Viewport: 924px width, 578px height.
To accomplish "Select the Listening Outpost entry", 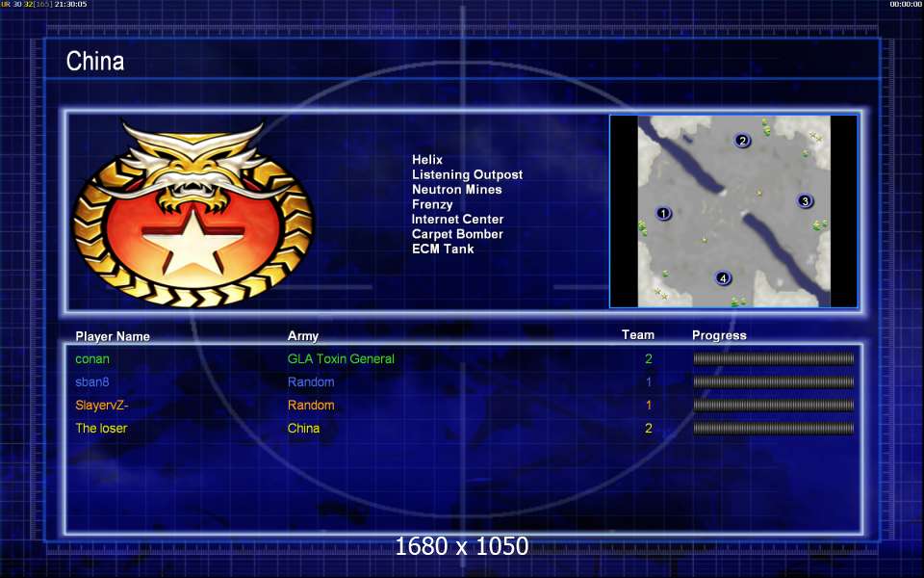I will 467,174.
